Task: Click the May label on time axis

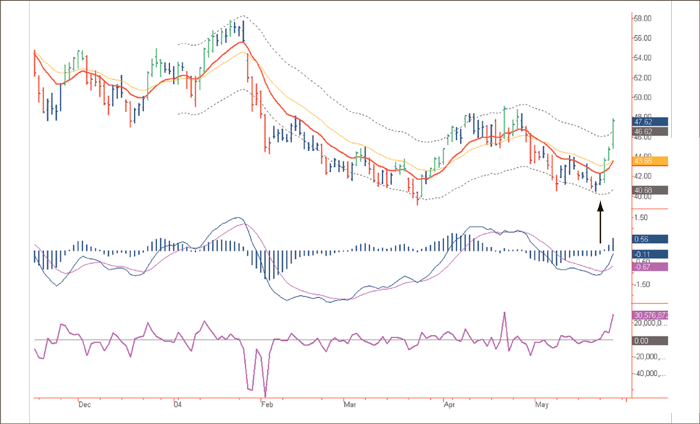Action: coord(542,405)
